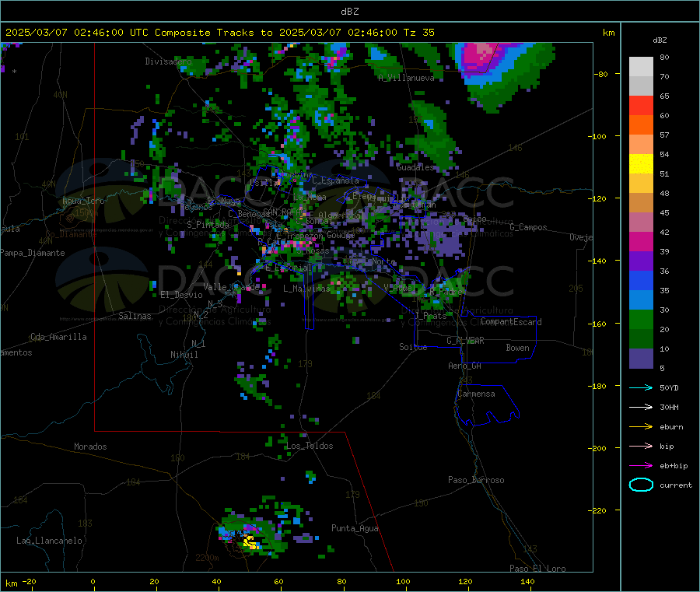Click the Cda_Amarilla place label

pyautogui.click(x=58, y=337)
